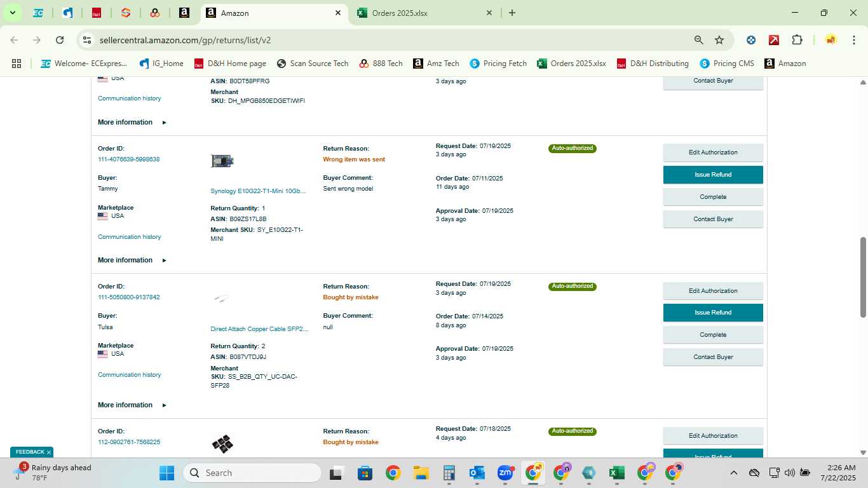Open the Direct Attach Copper Cable product link
Image resolution: width=868 pixels, height=488 pixels.
pyautogui.click(x=259, y=329)
